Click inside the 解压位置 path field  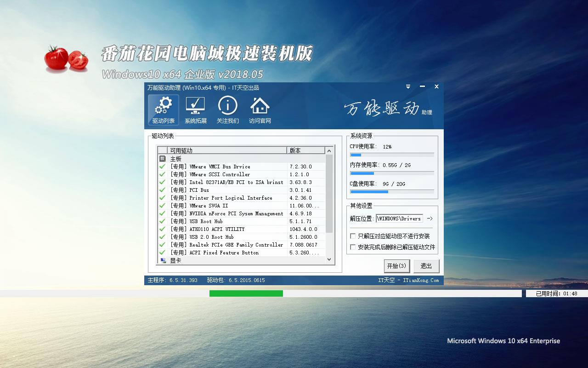tap(400, 218)
